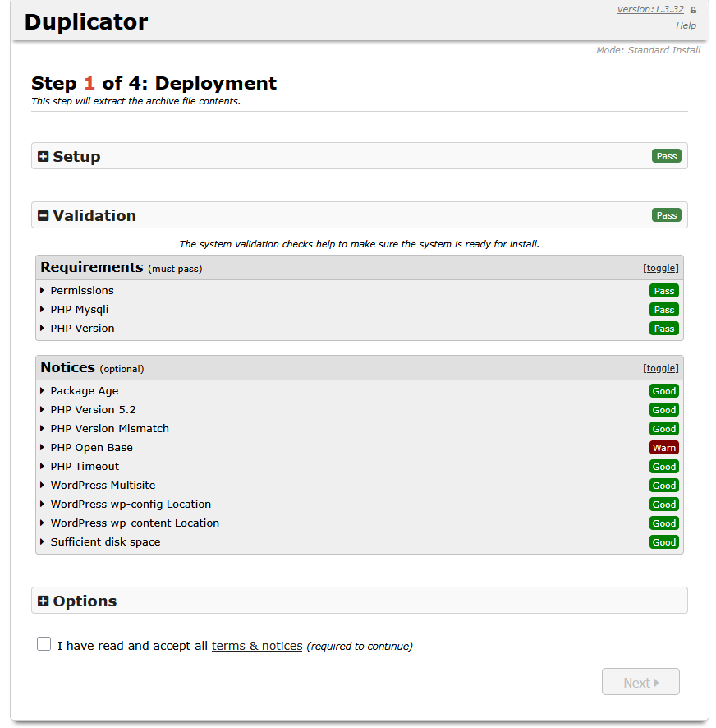Click the Good badge for WordPress Multisite
Image resolution: width=716 pixels, height=728 pixels.
click(x=663, y=485)
